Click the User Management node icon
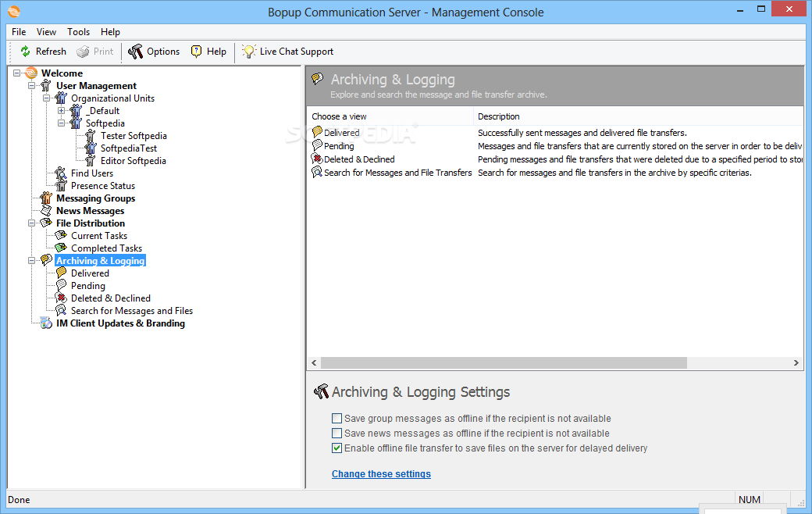The image size is (812, 514). (x=46, y=85)
